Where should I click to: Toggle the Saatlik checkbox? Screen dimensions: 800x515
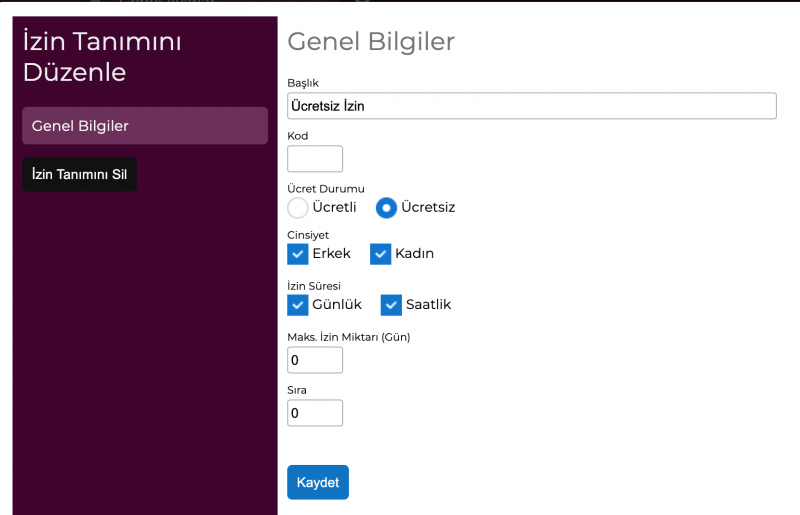click(391, 305)
